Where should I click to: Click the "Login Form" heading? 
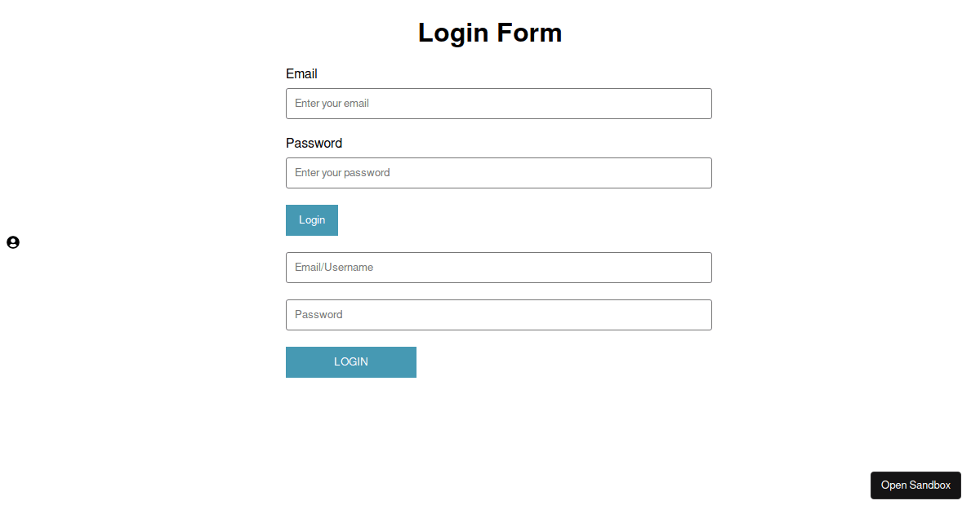point(490,33)
